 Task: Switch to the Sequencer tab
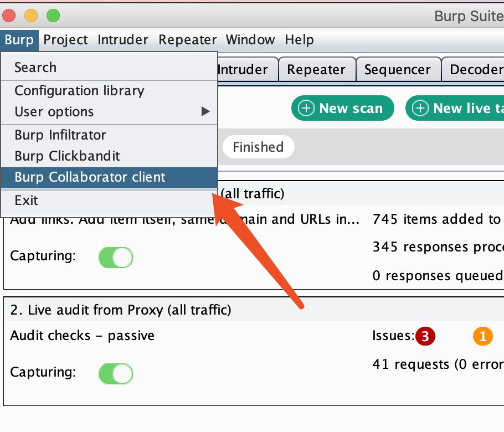click(397, 70)
